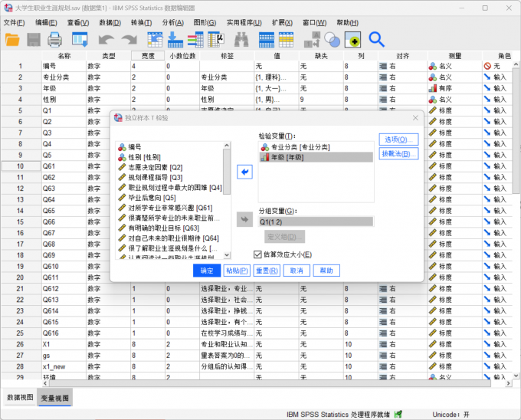Open the 转换 menu
521x420 pixels.
141,22
